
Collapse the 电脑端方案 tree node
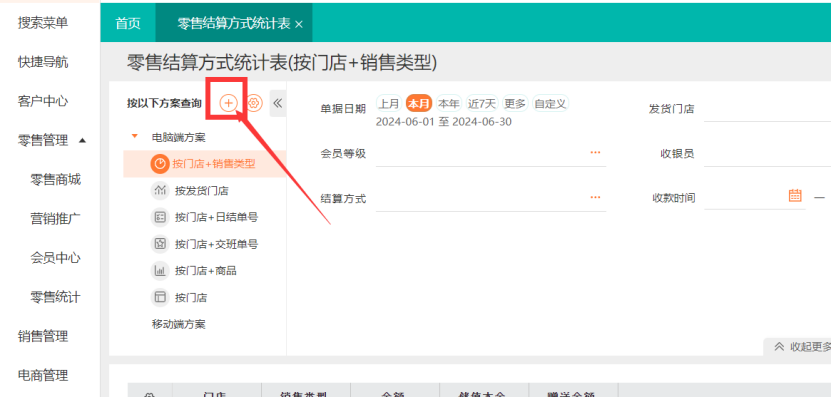coord(135,136)
